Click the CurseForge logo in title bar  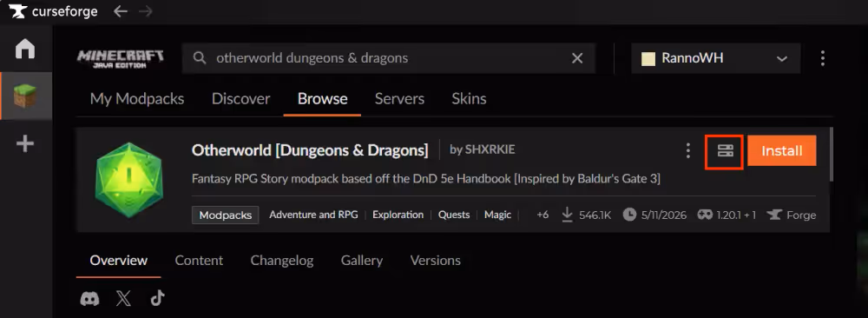(53, 11)
